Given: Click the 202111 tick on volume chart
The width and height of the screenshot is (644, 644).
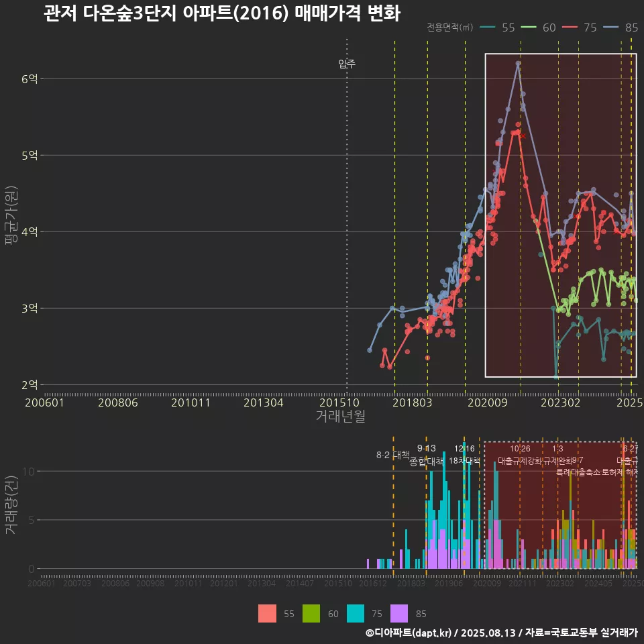Looking at the screenshot, I should click(523, 584).
